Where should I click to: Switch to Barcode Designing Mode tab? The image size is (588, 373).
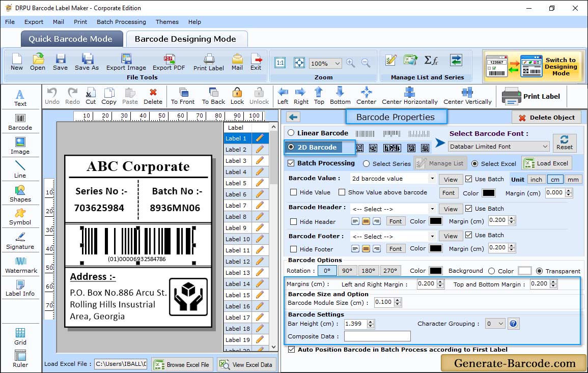[x=186, y=39]
